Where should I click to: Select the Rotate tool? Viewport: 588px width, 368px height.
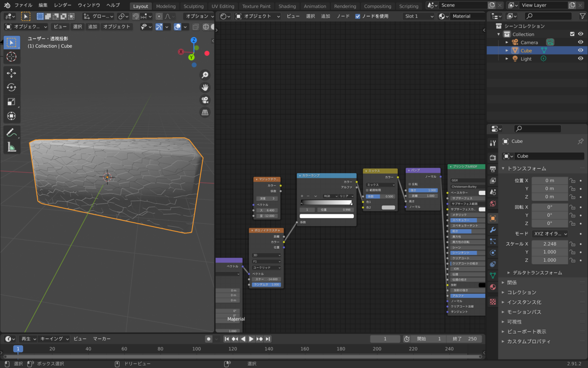point(11,87)
